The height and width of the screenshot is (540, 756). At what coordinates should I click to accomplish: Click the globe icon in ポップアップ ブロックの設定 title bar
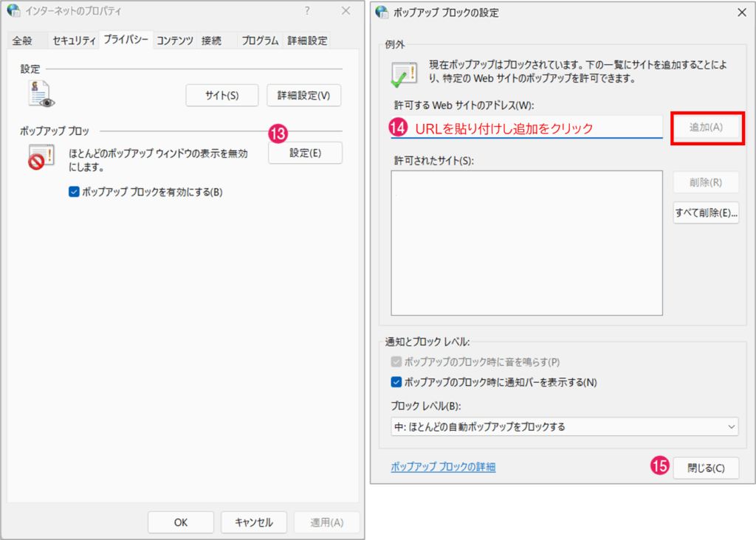click(382, 12)
